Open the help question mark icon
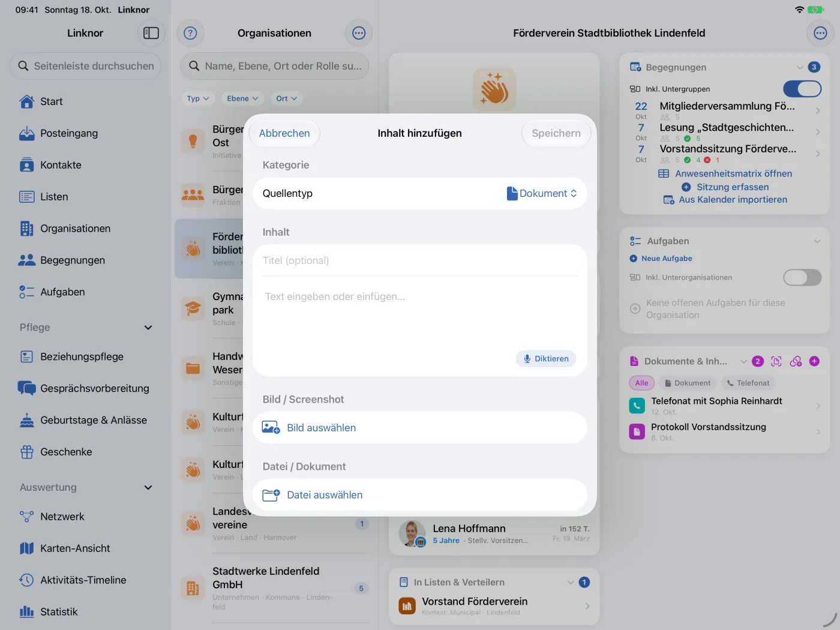The width and height of the screenshot is (840, 630). (x=190, y=33)
